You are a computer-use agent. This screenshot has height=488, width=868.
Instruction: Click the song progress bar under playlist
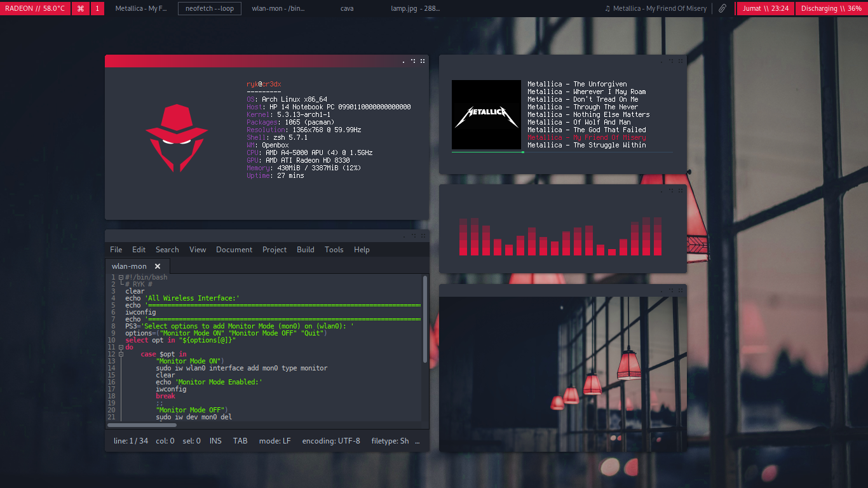[x=562, y=152]
